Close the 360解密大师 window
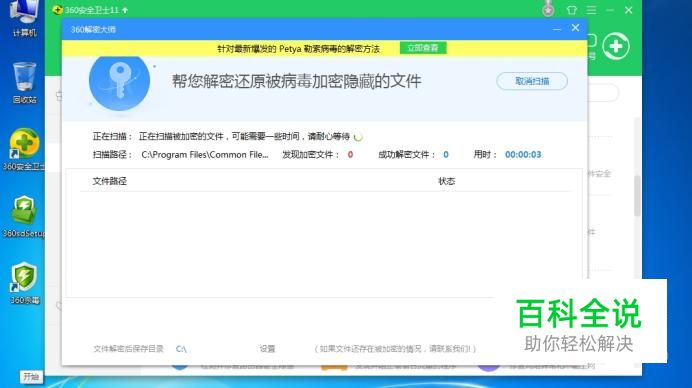This screenshot has height=388, width=692. [575, 28]
